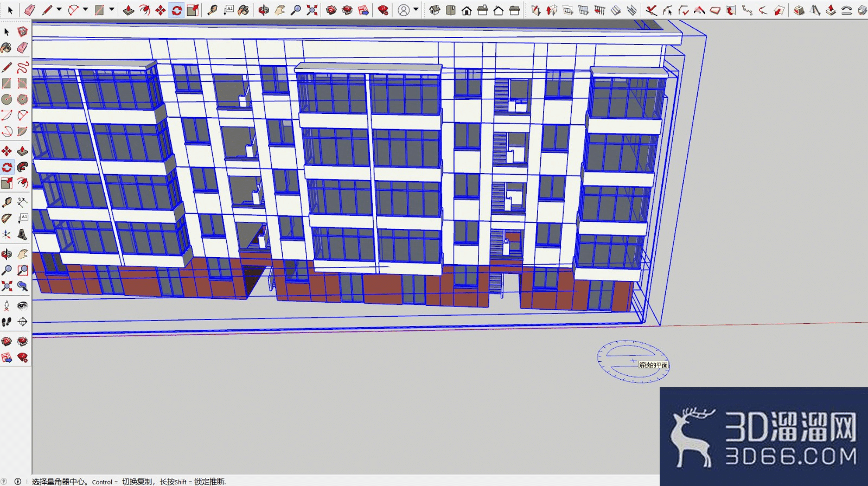Switch to the Left view

514,10
